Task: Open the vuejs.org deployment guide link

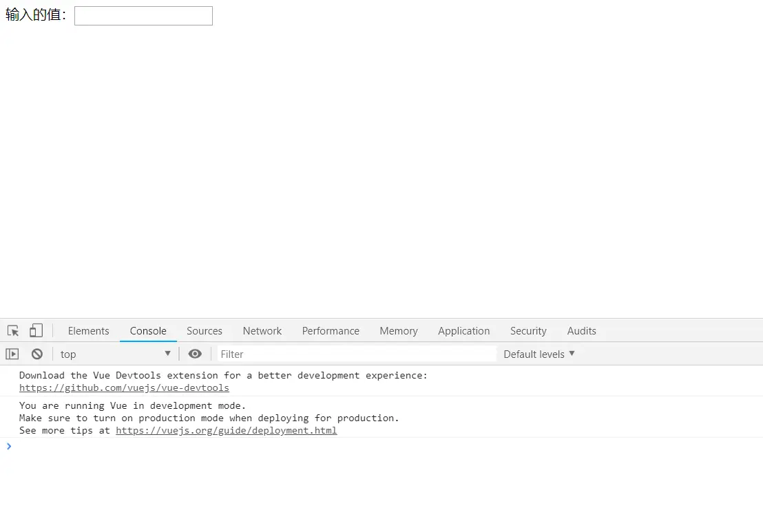Action: pos(227,430)
